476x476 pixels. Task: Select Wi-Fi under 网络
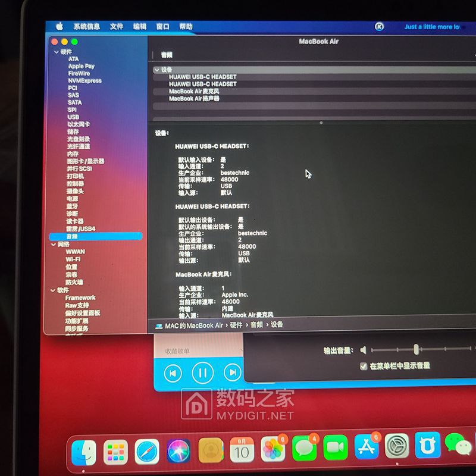click(x=73, y=259)
